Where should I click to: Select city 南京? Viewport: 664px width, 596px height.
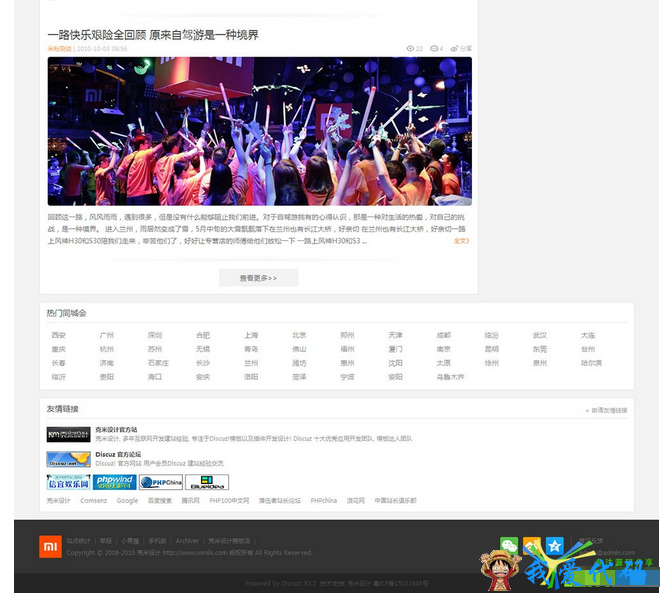coord(443,349)
